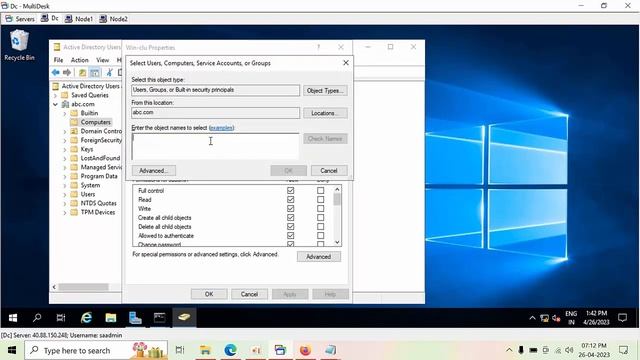
Task: Switch to the Node1 tab
Action: coord(79,19)
